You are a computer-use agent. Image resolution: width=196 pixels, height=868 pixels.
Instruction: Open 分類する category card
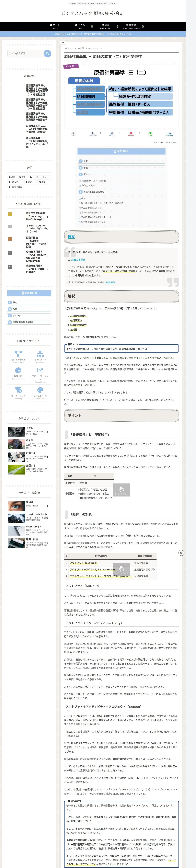pyautogui.click(x=29, y=469)
